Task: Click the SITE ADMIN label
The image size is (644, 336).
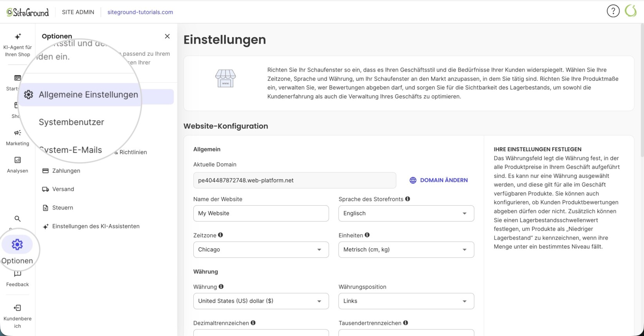Action: pyautogui.click(x=78, y=12)
